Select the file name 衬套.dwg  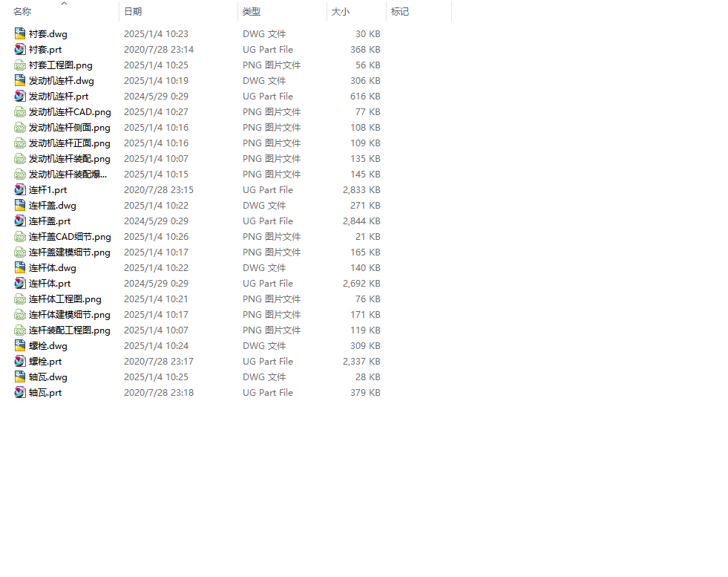coord(47,34)
